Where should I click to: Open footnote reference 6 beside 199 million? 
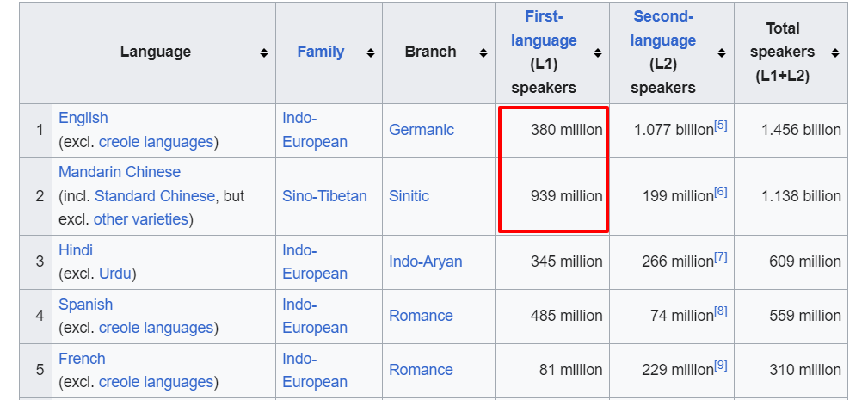pos(720,192)
